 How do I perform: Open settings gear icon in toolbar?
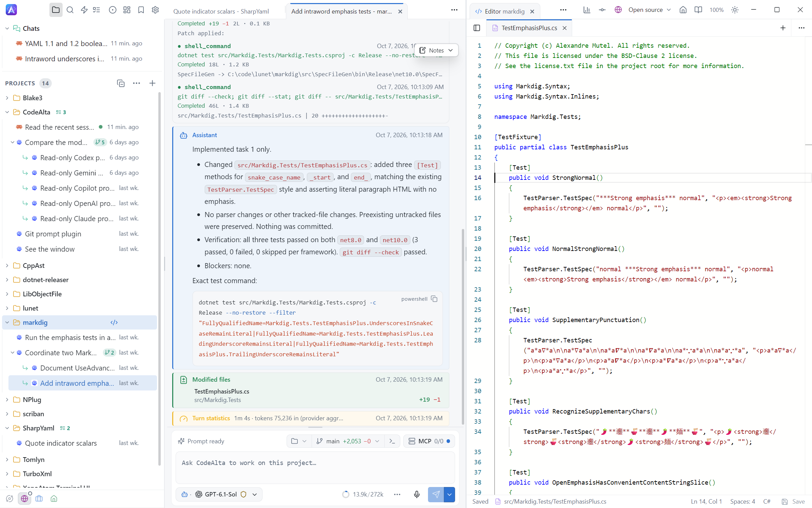[155, 10]
